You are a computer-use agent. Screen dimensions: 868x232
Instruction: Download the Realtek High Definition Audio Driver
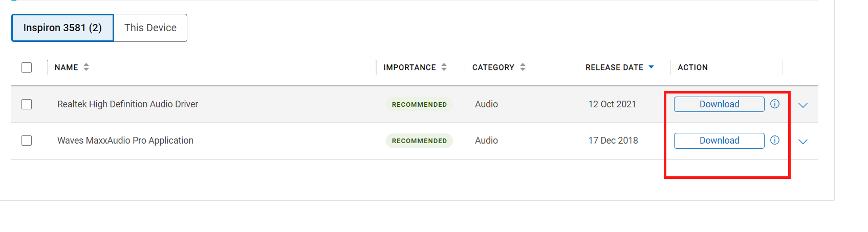point(719,104)
